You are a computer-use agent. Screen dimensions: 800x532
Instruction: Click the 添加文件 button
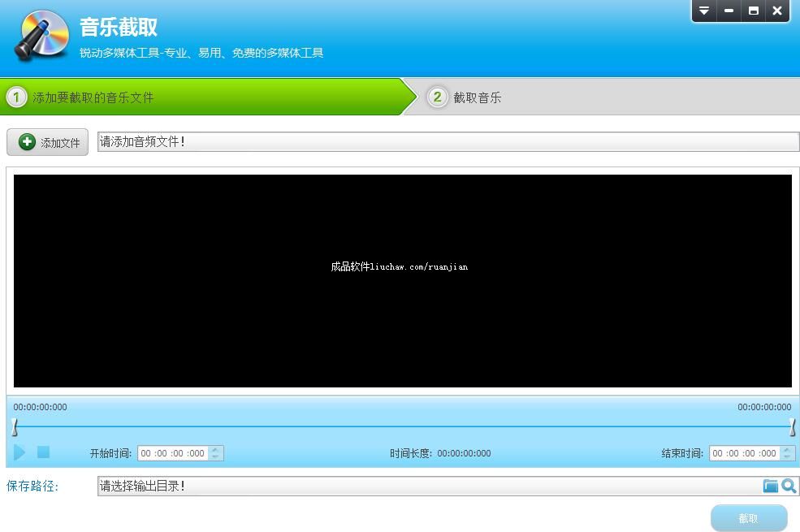tap(48, 142)
